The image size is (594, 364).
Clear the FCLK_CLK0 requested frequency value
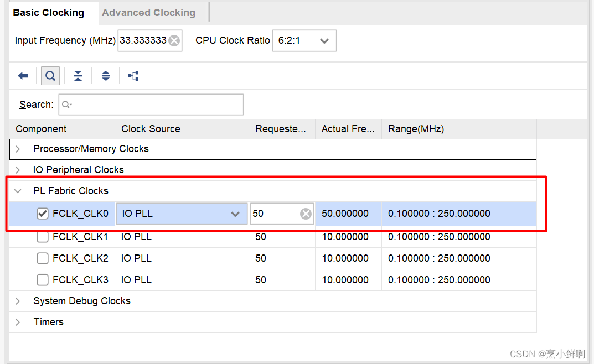[306, 214]
